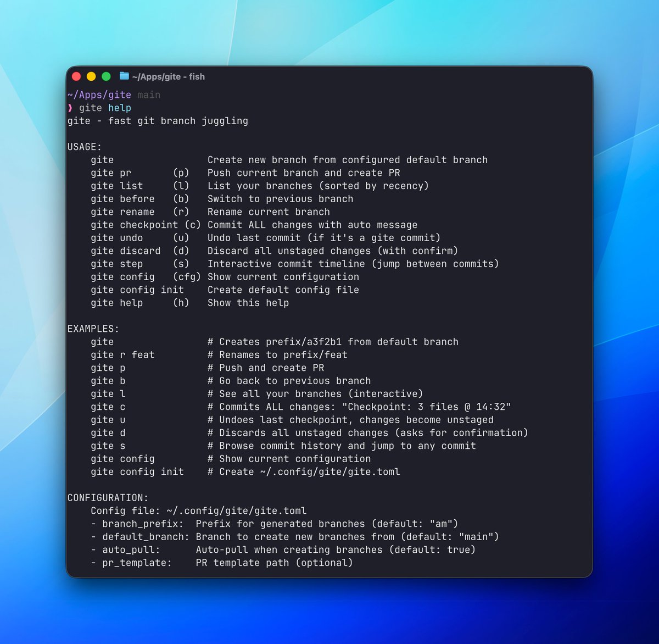The width and height of the screenshot is (659, 644).
Task: Click the 'pr_template:' config key
Action: click(137, 563)
